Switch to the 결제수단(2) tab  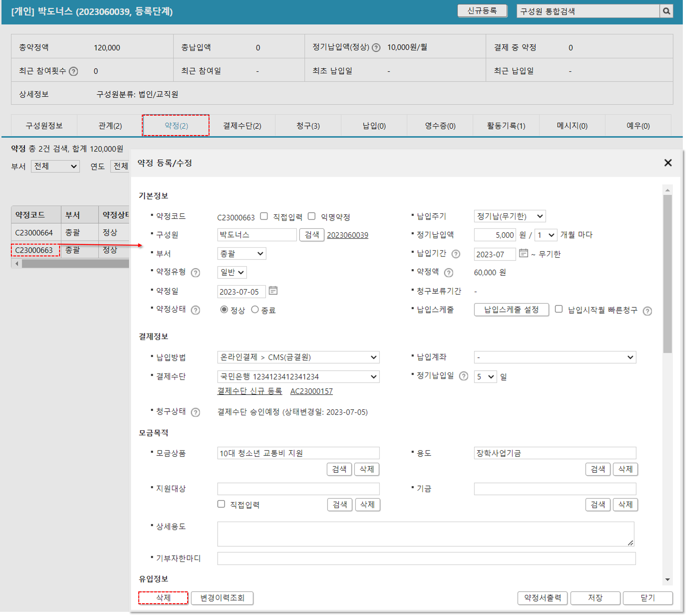point(242,126)
